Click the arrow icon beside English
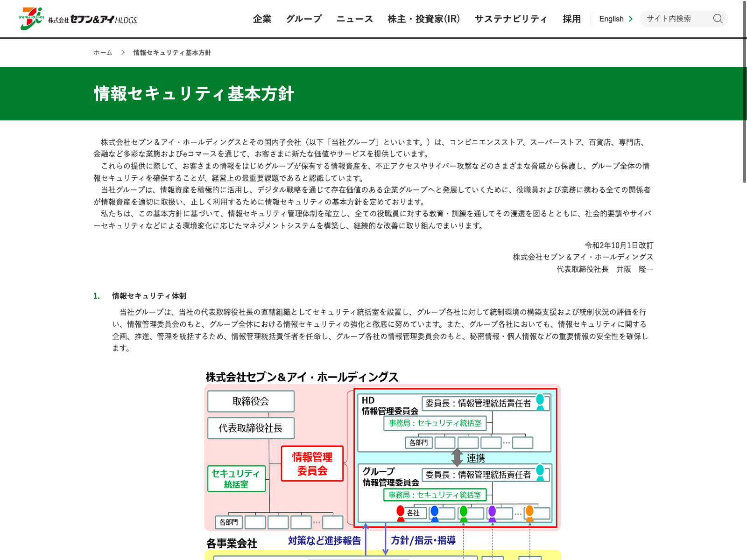 [631, 19]
